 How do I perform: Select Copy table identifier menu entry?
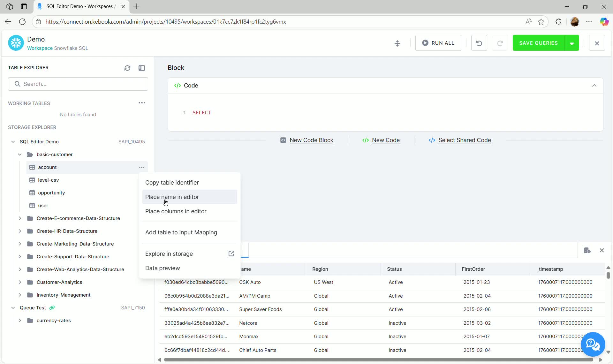point(172,183)
